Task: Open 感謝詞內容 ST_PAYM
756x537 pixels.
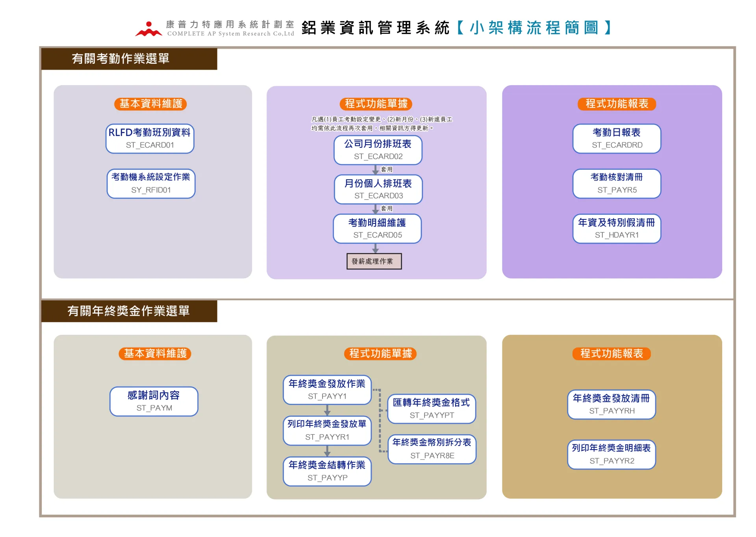Action: click(154, 401)
